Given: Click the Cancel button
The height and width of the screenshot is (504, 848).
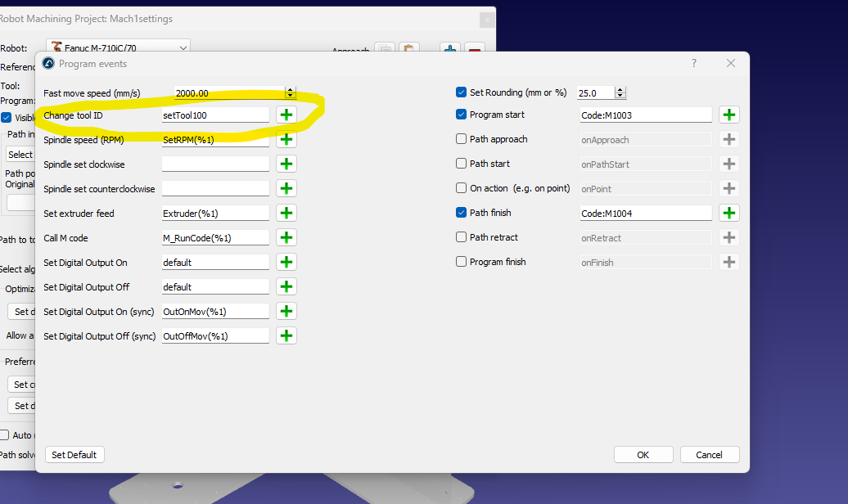Looking at the screenshot, I should pyautogui.click(x=709, y=455).
